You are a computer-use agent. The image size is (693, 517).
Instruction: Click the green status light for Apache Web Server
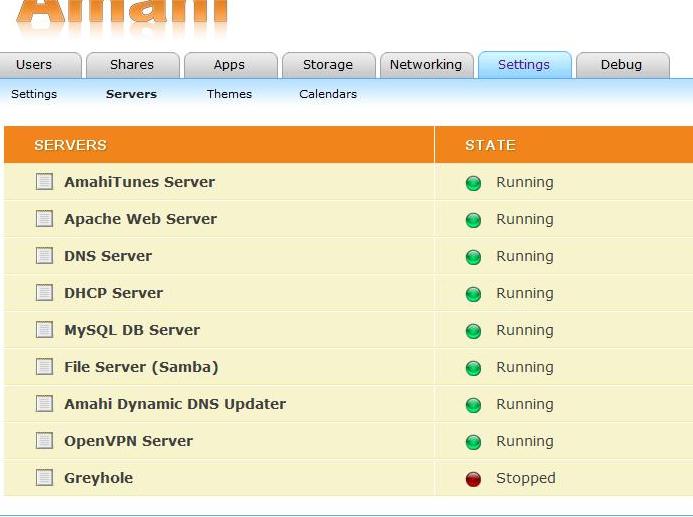[473, 220]
